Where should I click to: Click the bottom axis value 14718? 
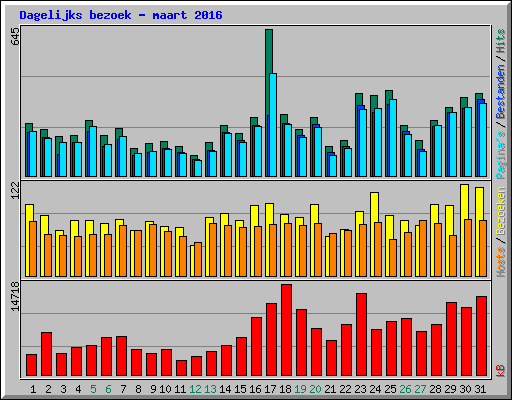[x=16, y=296]
